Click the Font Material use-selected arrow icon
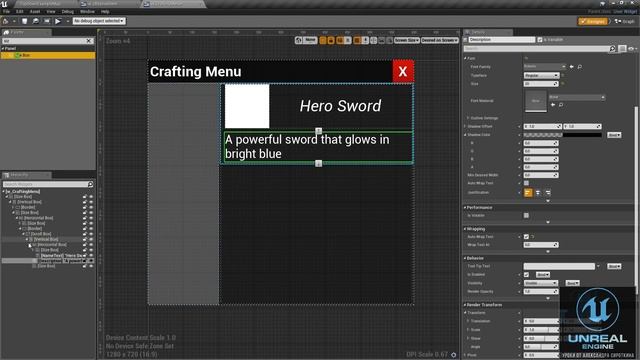Viewport: 640px width, 360px height. 553,105
